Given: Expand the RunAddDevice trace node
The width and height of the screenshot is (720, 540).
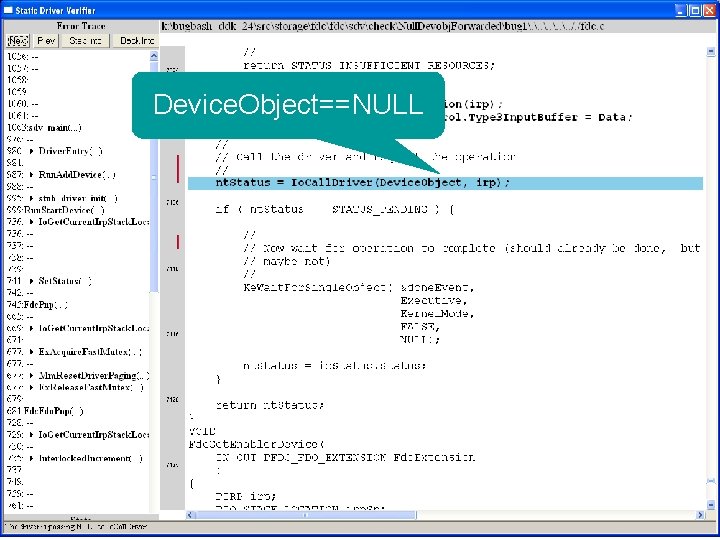Looking at the screenshot, I should click(31, 174).
